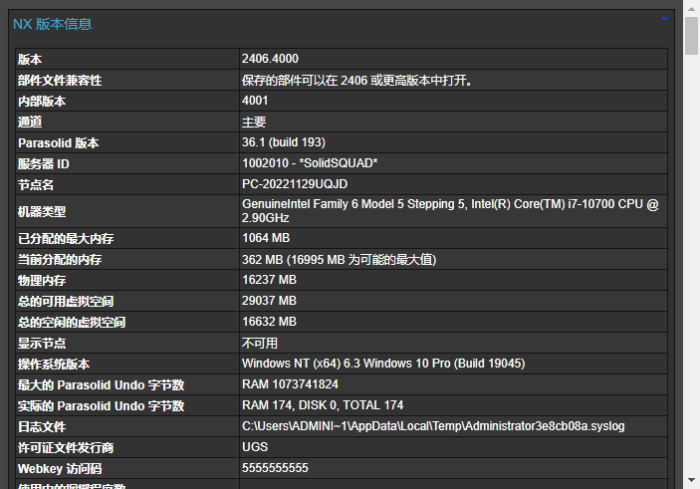Image resolution: width=700 pixels, height=489 pixels.
Task: Select the 显示节点 value 不可用
Action: coord(260,343)
